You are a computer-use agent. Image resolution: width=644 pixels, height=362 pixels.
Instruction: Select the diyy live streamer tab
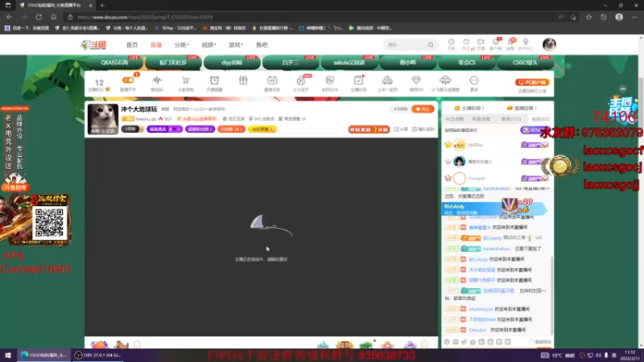pos(232,63)
